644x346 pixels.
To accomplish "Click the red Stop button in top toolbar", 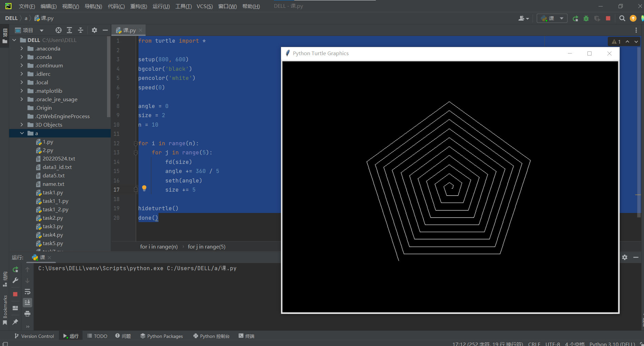I will click(608, 18).
